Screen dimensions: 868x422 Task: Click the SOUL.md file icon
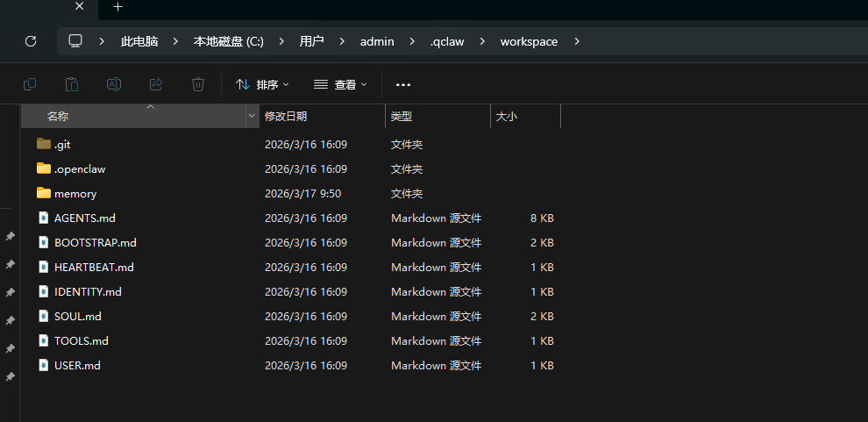(x=44, y=316)
